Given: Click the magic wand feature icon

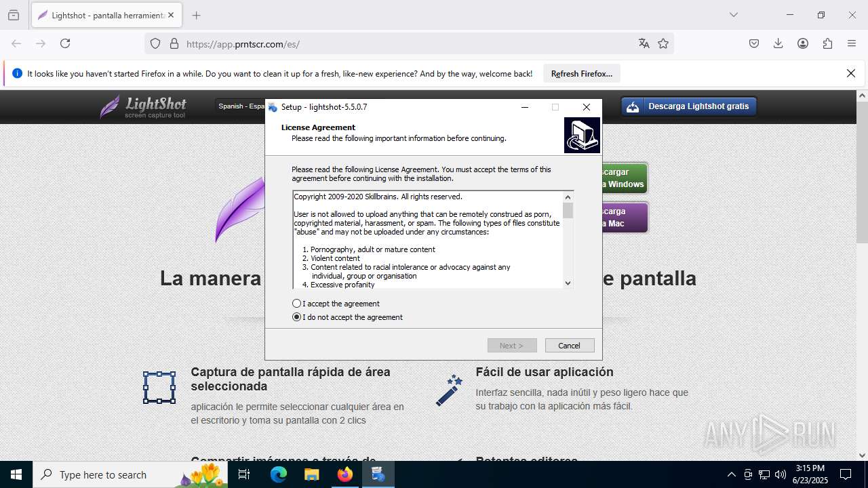Looking at the screenshot, I should [x=449, y=390].
